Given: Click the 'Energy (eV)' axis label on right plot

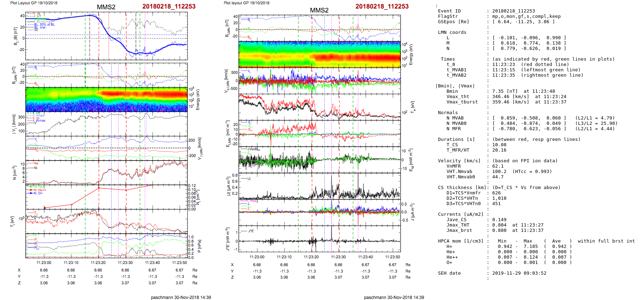Looking at the screenshot, I should (x=411, y=55).
